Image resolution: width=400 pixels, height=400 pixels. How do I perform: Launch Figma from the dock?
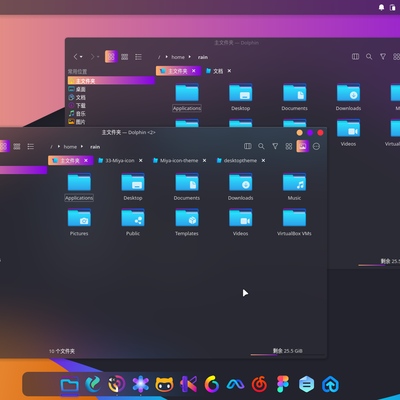(x=283, y=384)
